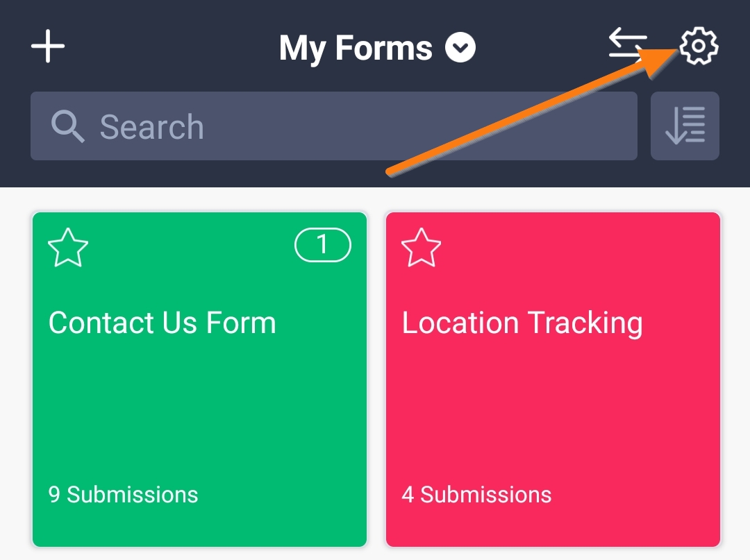Click the swap arrows icon in the header
Screen dimensions: 750x560
click(627, 46)
